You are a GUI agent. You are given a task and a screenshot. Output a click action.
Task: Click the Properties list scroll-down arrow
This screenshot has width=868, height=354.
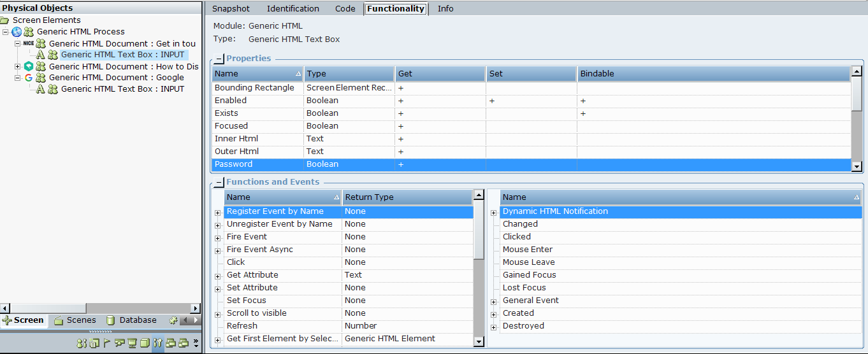857,166
